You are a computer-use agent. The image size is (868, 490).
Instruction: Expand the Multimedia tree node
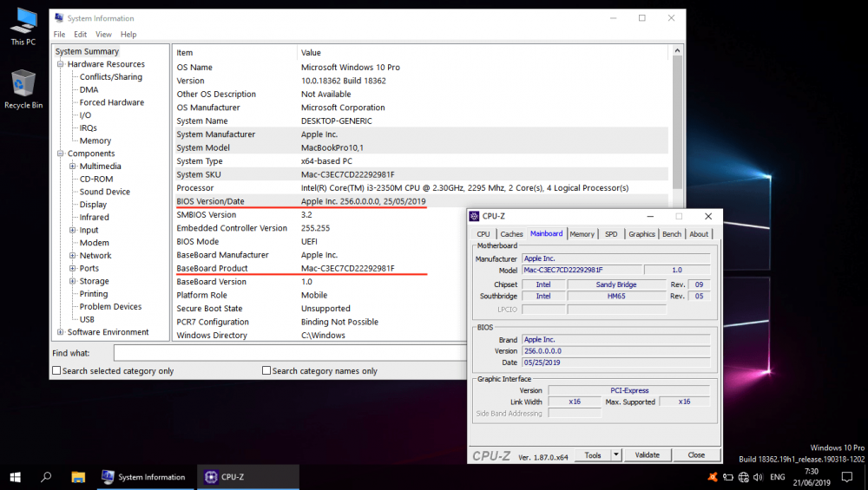[73, 166]
